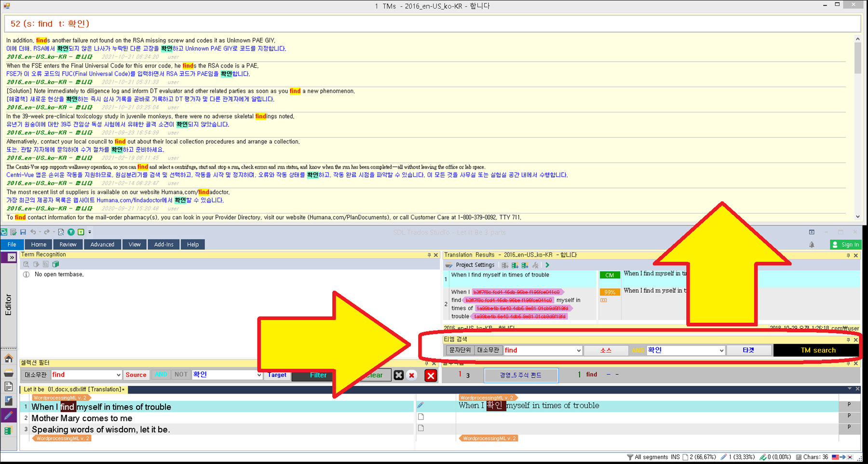This screenshot has width=868, height=464.
Task: Expand the navigation pane double-chevron
Action: click(x=12, y=257)
